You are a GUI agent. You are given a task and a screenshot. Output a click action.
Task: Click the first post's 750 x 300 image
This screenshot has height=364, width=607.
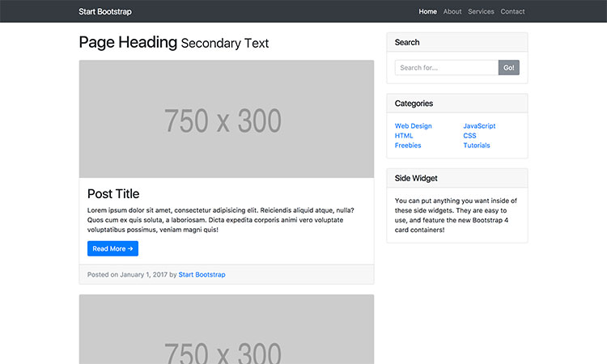point(226,120)
